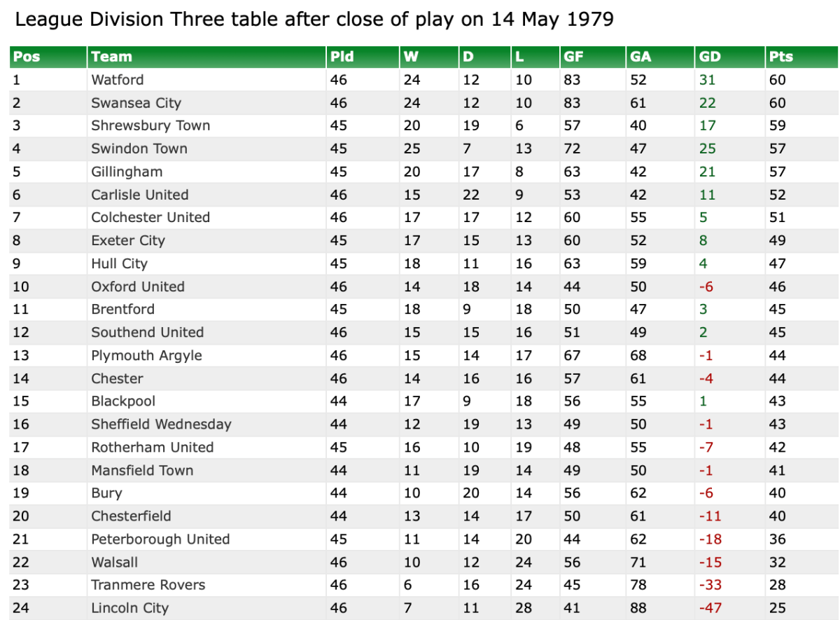Select the Pts column header
This screenshot has width=840, height=620.
[780, 57]
